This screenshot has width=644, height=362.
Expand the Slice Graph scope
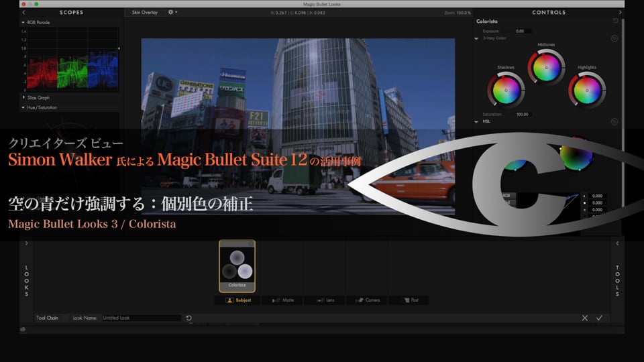coord(23,98)
